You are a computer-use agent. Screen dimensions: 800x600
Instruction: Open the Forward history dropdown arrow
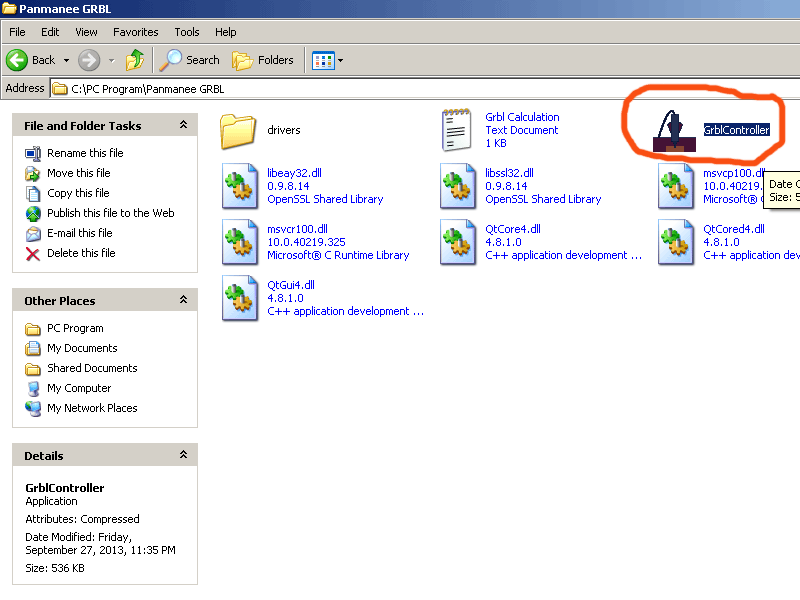(x=111, y=60)
